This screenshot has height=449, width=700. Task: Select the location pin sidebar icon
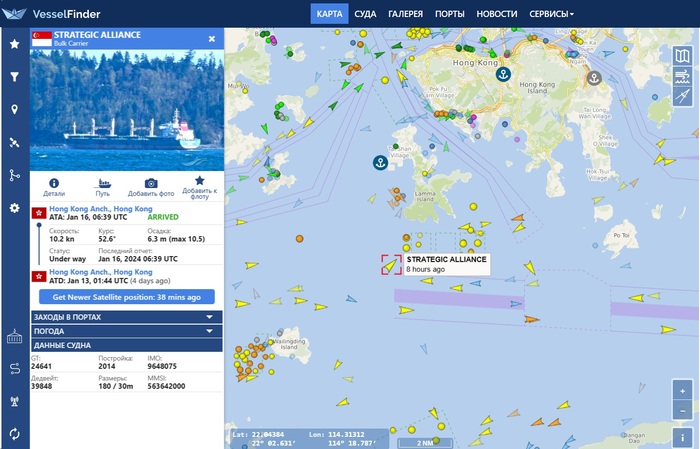15,110
